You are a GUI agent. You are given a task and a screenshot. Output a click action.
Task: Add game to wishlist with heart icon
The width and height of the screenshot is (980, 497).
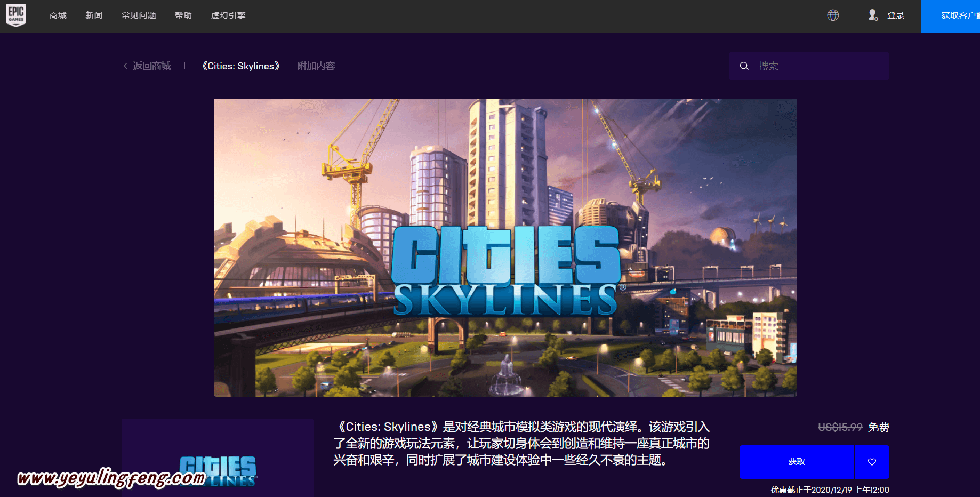pos(872,462)
